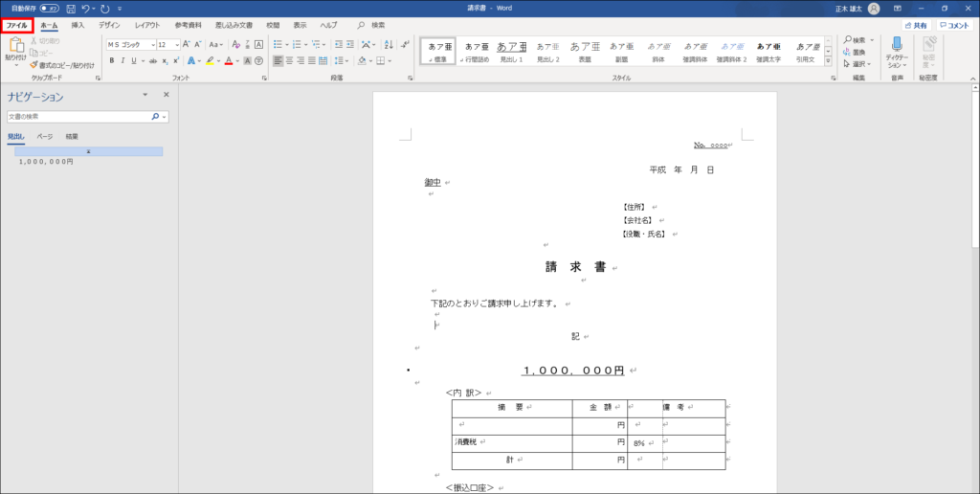Image resolution: width=980 pixels, height=494 pixels.
Task: Decrease the paragraph indent
Action: pos(339,44)
